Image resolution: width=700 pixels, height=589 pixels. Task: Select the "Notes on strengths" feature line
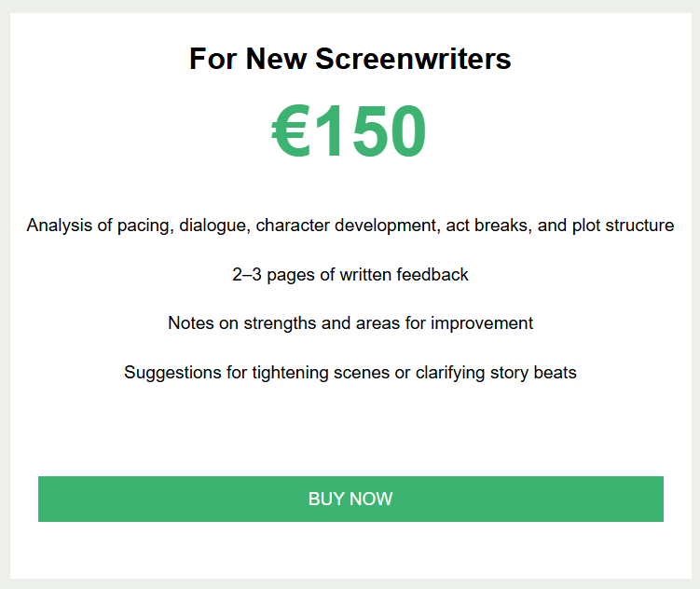(x=350, y=323)
